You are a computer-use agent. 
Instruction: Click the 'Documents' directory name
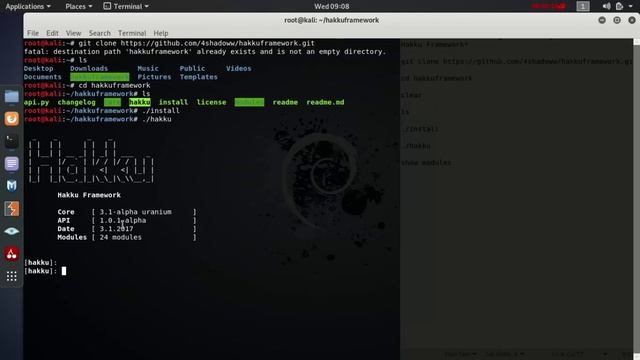42,77
